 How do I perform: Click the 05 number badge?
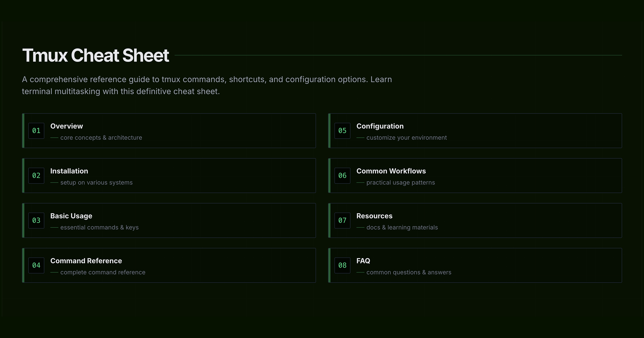342,131
